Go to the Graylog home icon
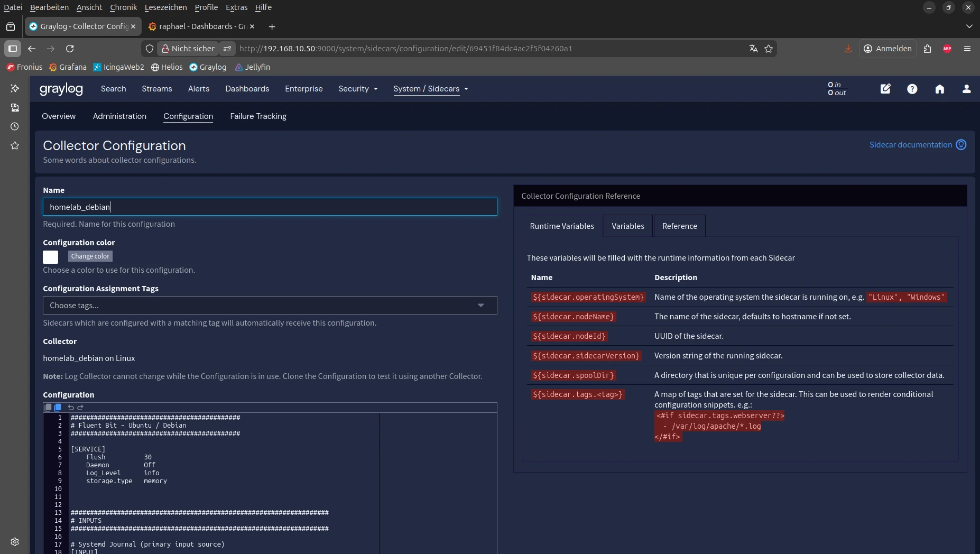Screen dimensions: 980x554 939,89
